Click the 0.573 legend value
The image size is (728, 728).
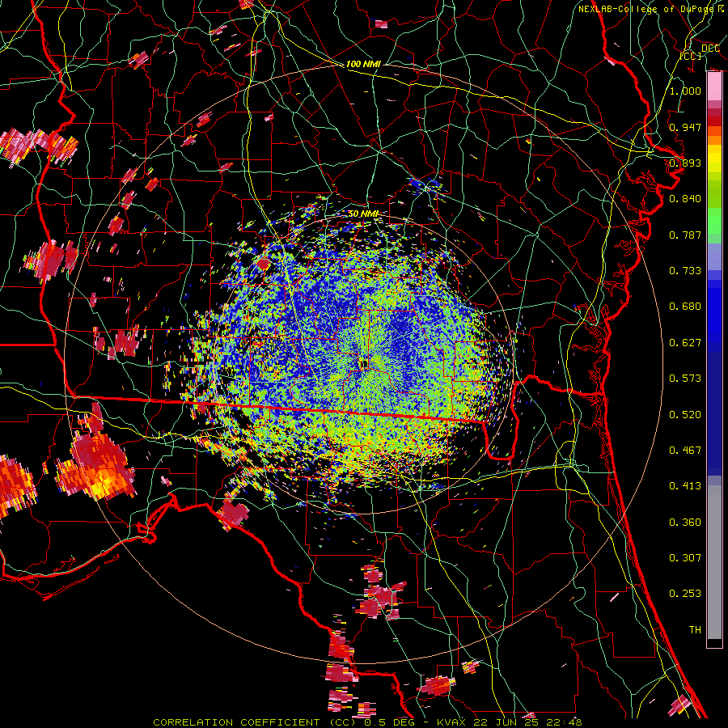(x=685, y=379)
